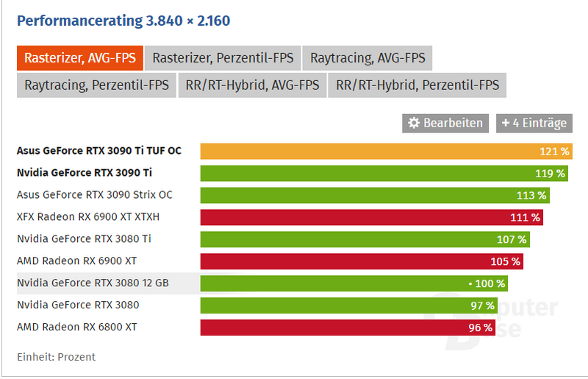The image size is (588, 379).
Task: Click the green 100 % reference bar
Action: tap(354, 283)
